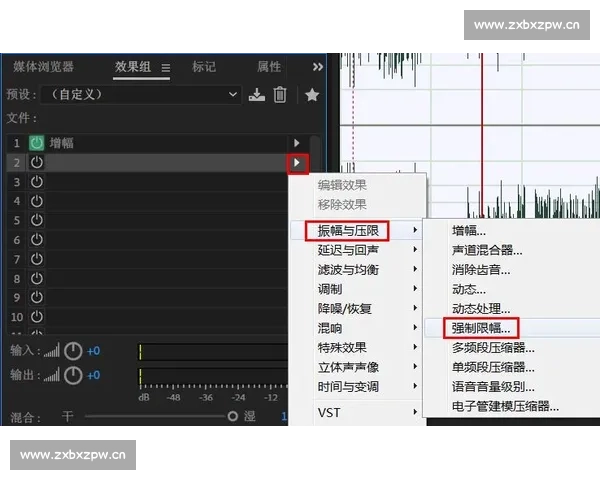This screenshot has height=480, width=600.
Task: Open the slot 1 增幅 effect arrow
Action: click(297, 143)
